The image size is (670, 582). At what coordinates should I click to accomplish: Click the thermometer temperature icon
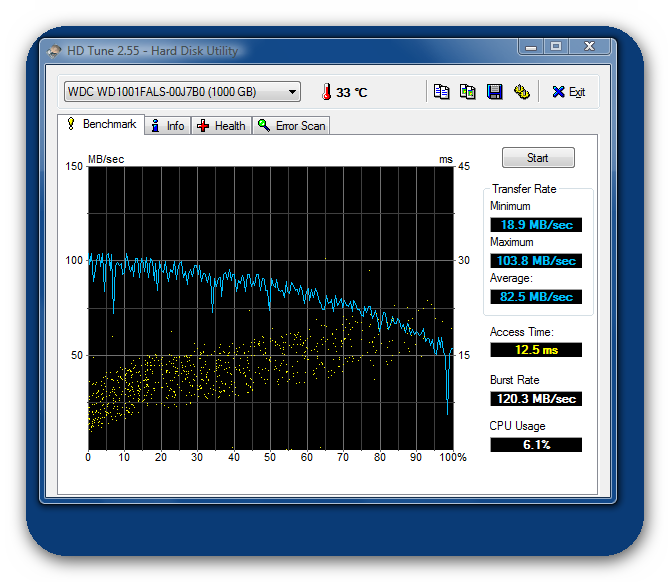[326, 92]
